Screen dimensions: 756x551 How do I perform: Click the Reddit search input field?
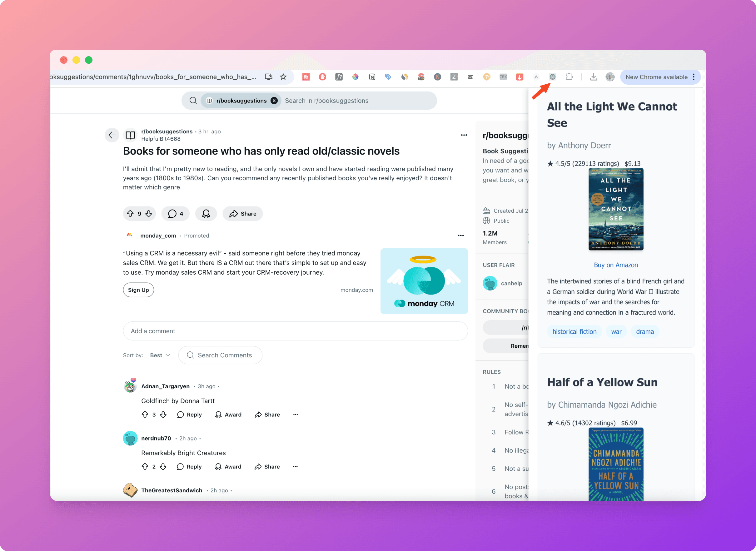(x=357, y=101)
